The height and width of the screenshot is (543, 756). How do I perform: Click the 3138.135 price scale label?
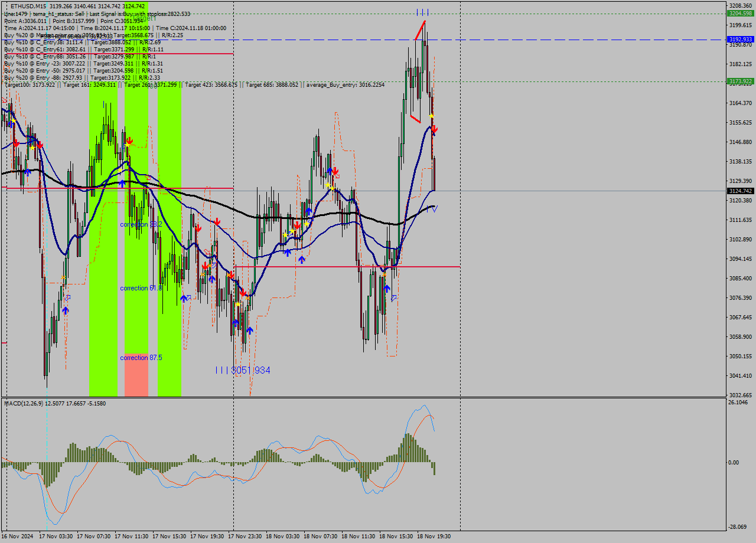740,161
